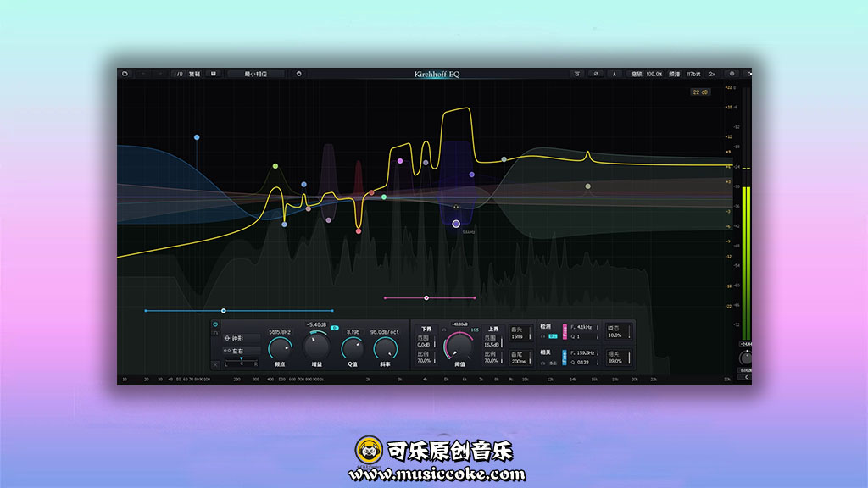Adjust the upper 范围 16.5dB slider
Image resolution: width=868 pixels, height=488 pixels.
492,341
